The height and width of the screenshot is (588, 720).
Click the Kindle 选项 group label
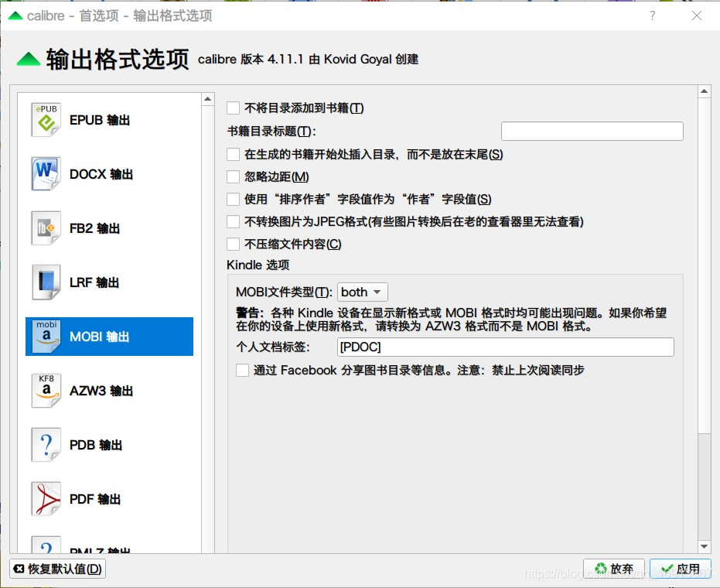coord(258,265)
